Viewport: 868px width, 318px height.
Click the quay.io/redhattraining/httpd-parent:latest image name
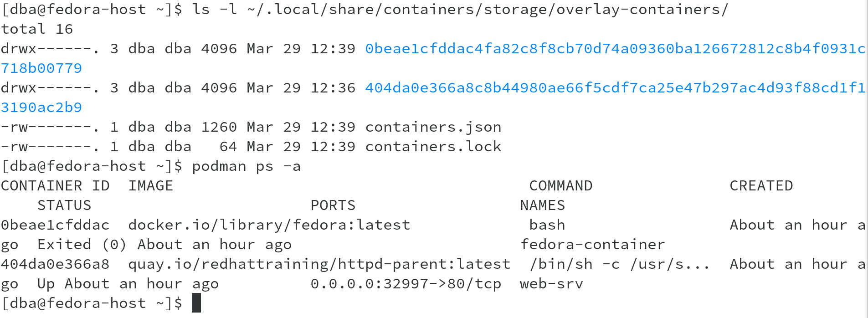pos(319,264)
